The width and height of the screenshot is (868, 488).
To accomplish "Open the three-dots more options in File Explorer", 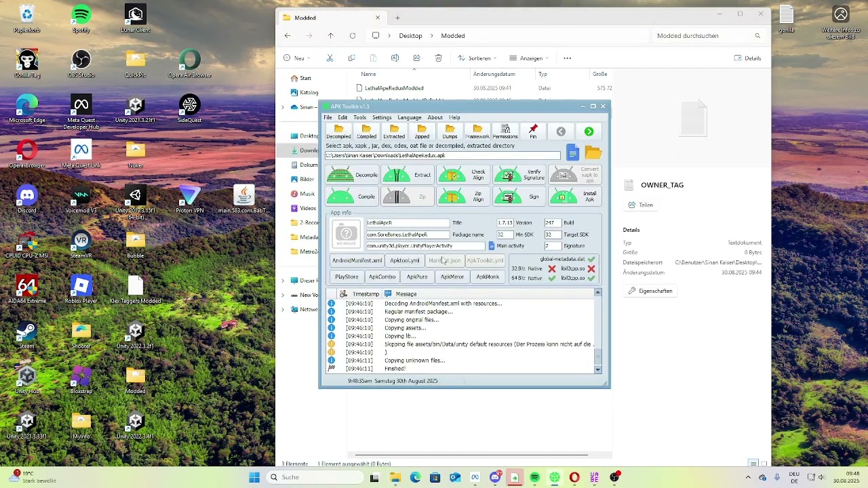I will pyautogui.click(x=568, y=58).
